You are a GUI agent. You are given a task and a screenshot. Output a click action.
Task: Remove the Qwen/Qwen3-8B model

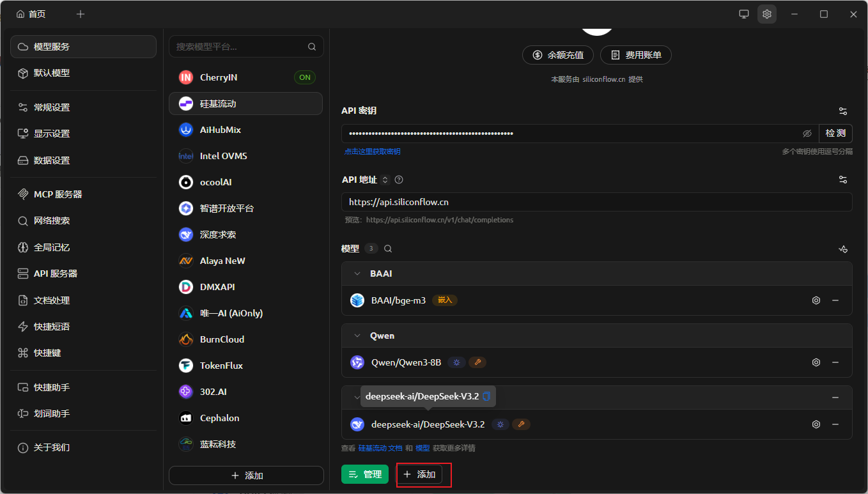(x=835, y=362)
